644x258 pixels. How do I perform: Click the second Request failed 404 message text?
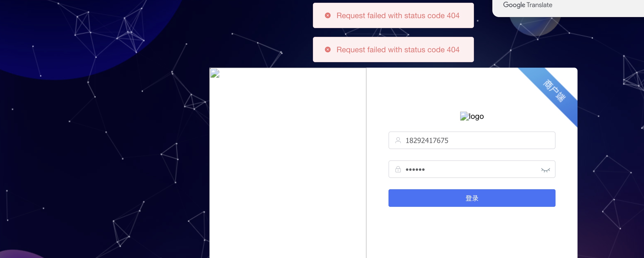(x=398, y=50)
